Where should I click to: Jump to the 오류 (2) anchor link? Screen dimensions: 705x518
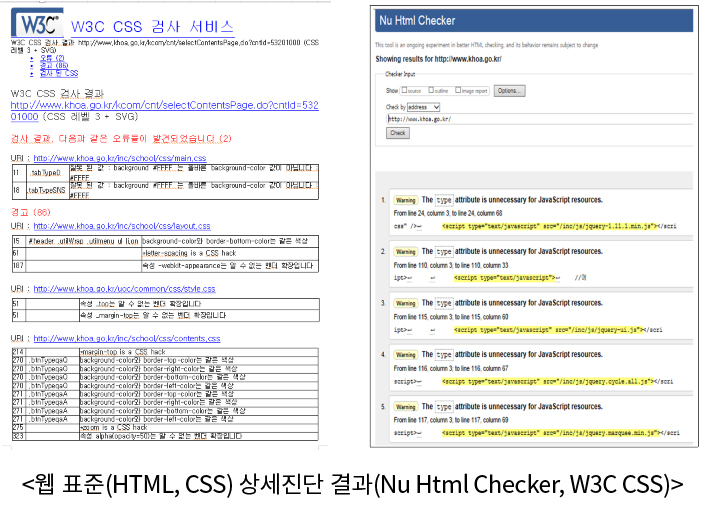(x=52, y=58)
